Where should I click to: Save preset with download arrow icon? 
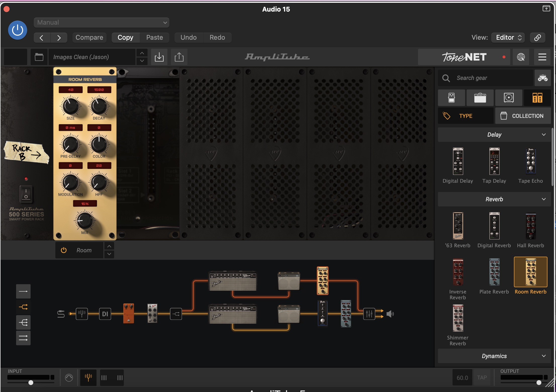click(159, 57)
